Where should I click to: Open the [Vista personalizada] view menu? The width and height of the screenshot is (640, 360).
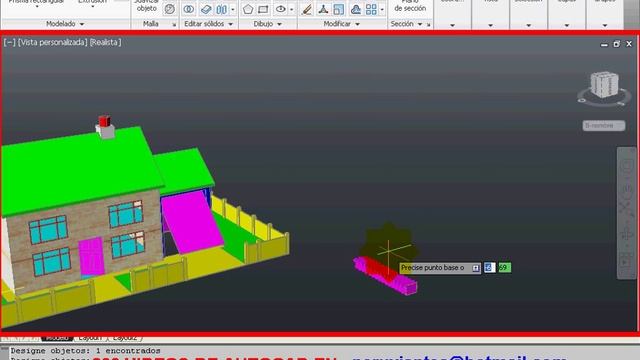click(52, 42)
